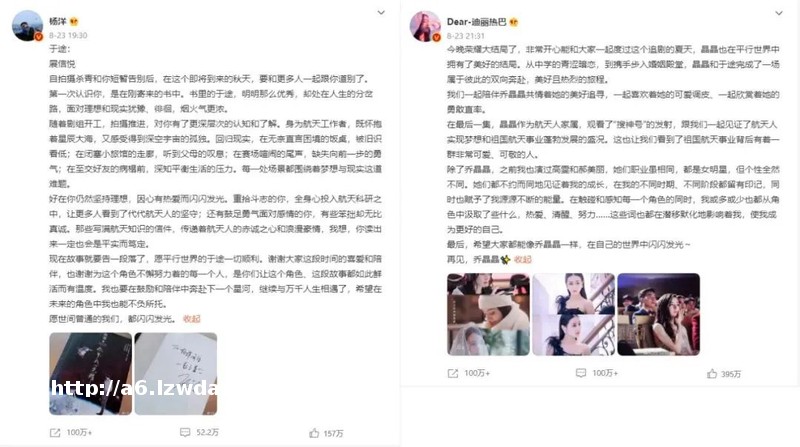Click repost icon under 迪丽热巴's post
The width and height of the screenshot is (800, 447).
(x=453, y=374)
